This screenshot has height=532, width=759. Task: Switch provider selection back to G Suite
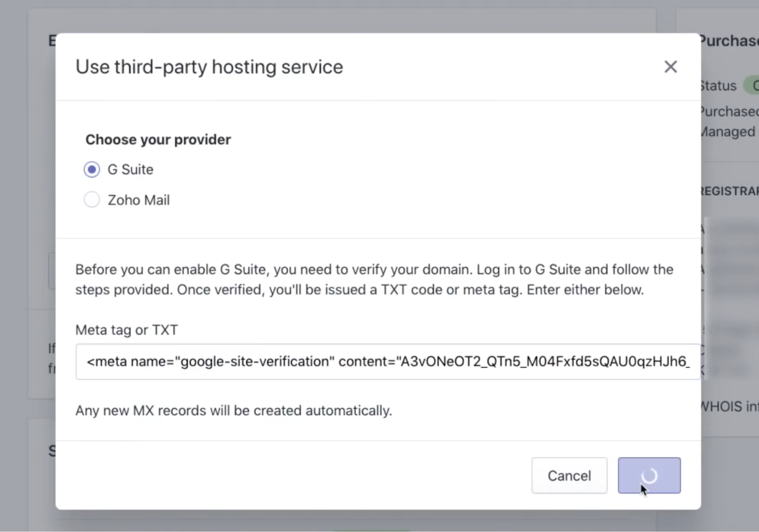(91, 169)
